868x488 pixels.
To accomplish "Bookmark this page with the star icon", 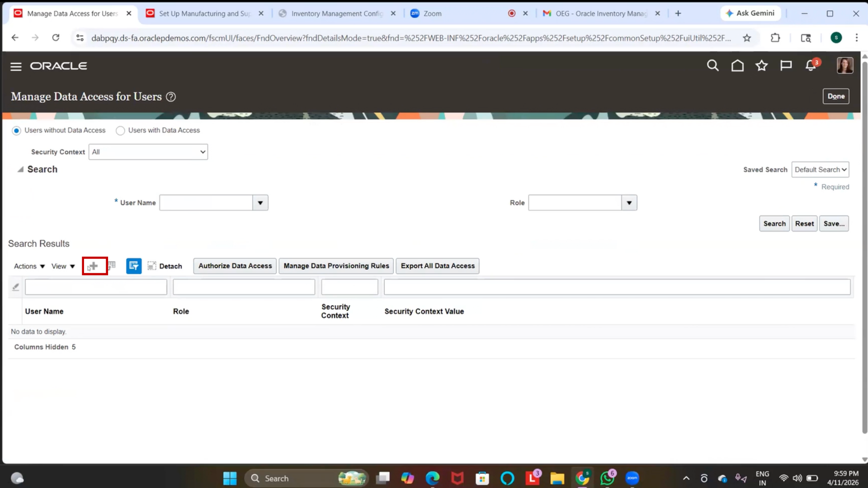I will (747, 38).
